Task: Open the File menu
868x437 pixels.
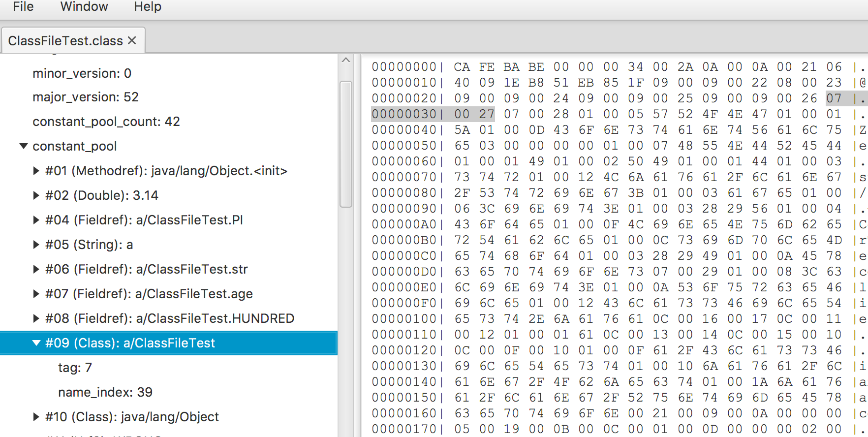Action: [x=23, y=7]
